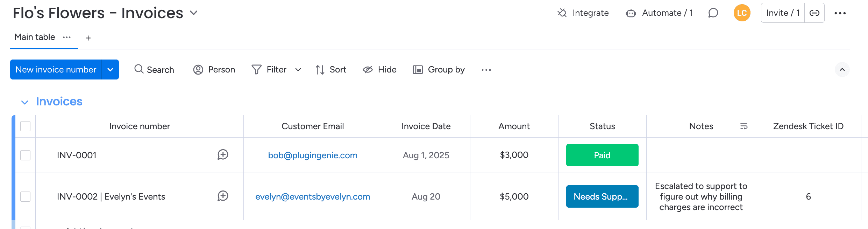The height and width of the screenshot is (229, 868).
Task: Open the bob@plugingenie.com email link
Action: click(x=313, y=155)
